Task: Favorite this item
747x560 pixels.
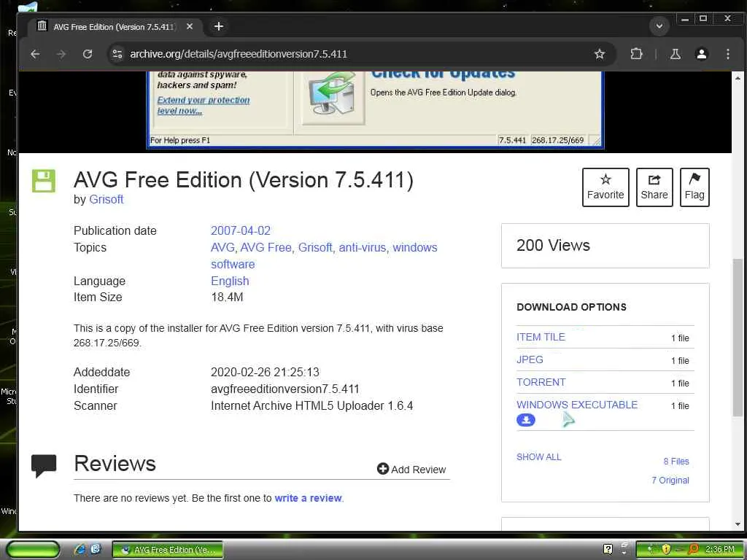Action: click(605, 187)
